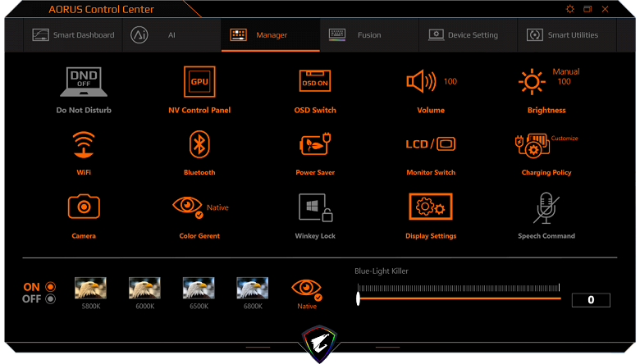Choose the 5800K color temperature thumbnail
This screenshot has height=364, width=640.
[90, 288]
